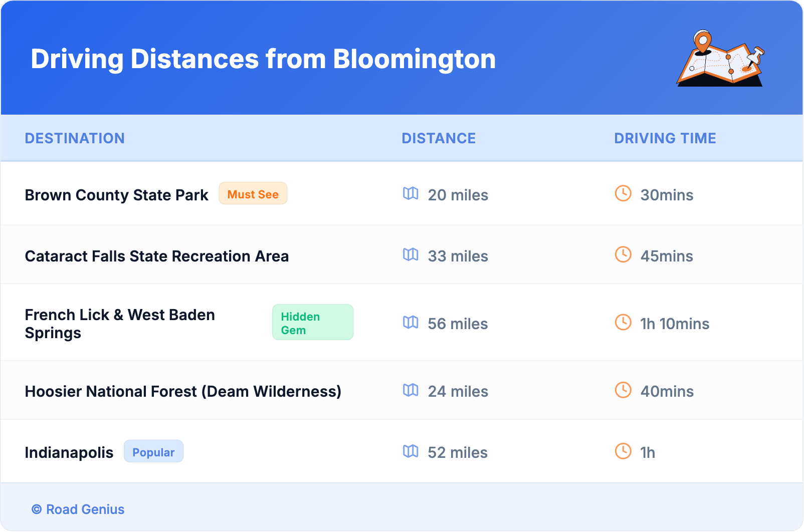The height and width of the screenshot is (532, 804).
Task: Select the Hidden Gem badge
Action: point(312,323)
